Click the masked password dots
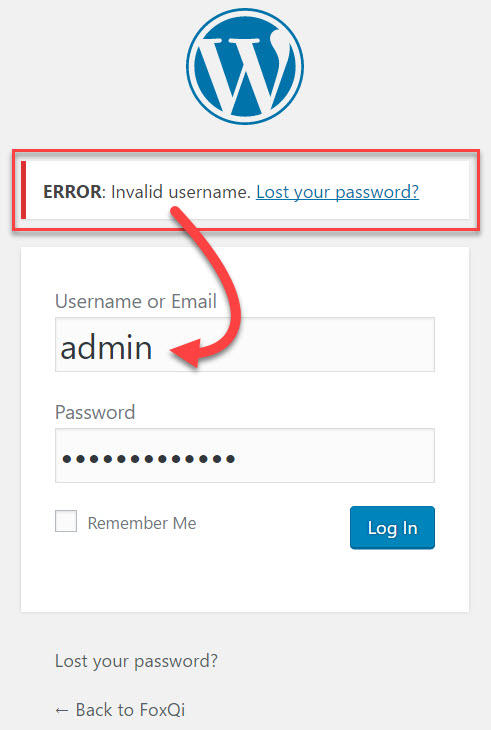This screenshot has height=730, width=491. pos(148,459)
